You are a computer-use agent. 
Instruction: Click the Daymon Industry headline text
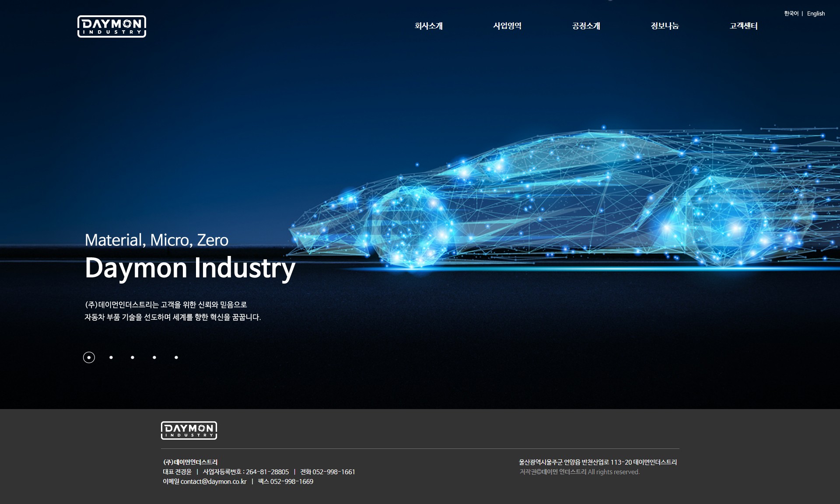pos(190,268)
